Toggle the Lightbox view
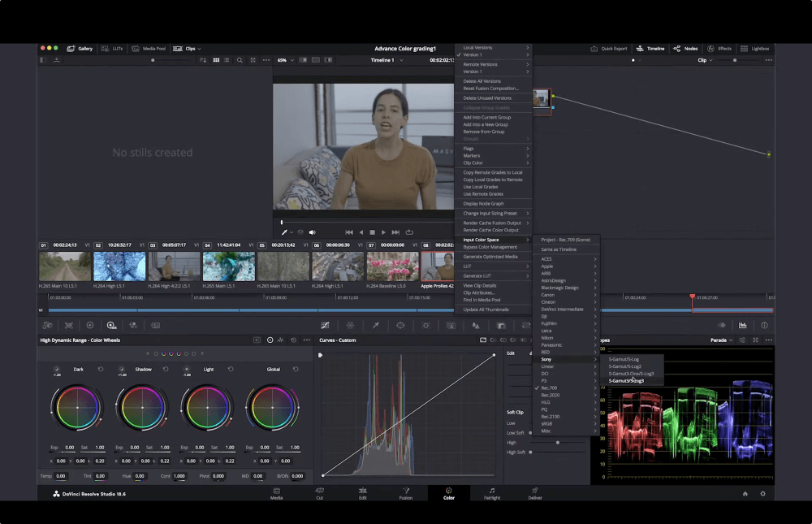 point(754,49)
